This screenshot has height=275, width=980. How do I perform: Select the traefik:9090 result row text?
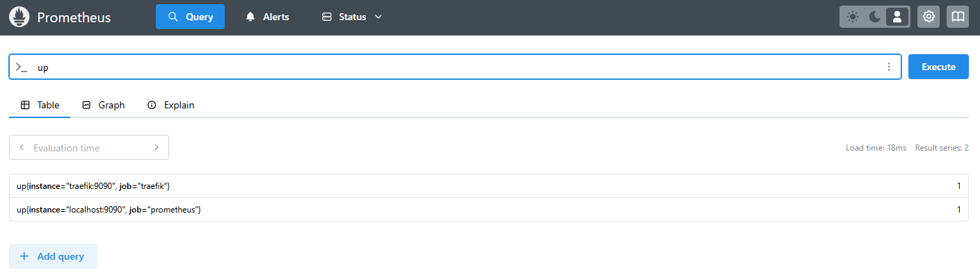click(x=94, y=186)
